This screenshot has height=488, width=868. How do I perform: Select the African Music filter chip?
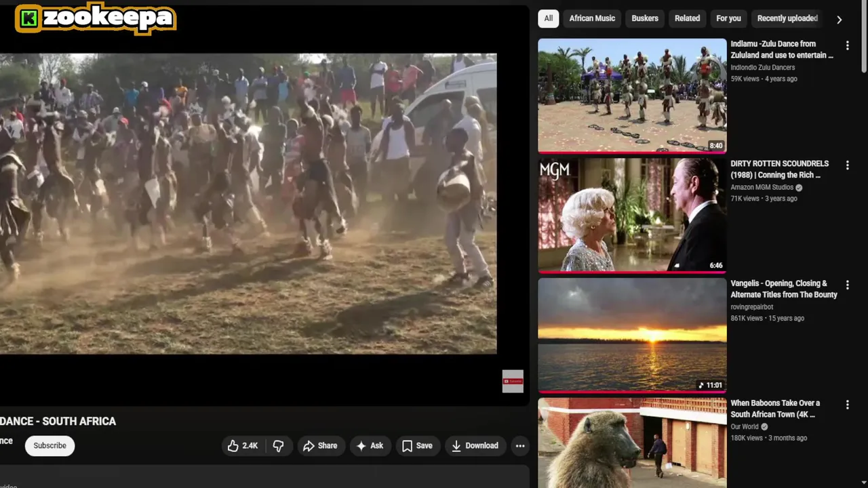point(592,18)
